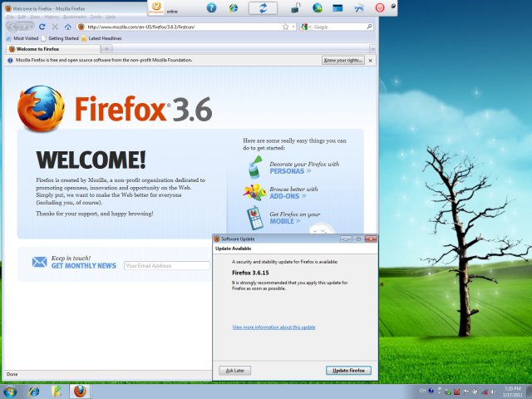Image resolution: width=532 pixels, height=399 pixels.
Task: Open a new tab with plus button
Action: tap(106, 49)
